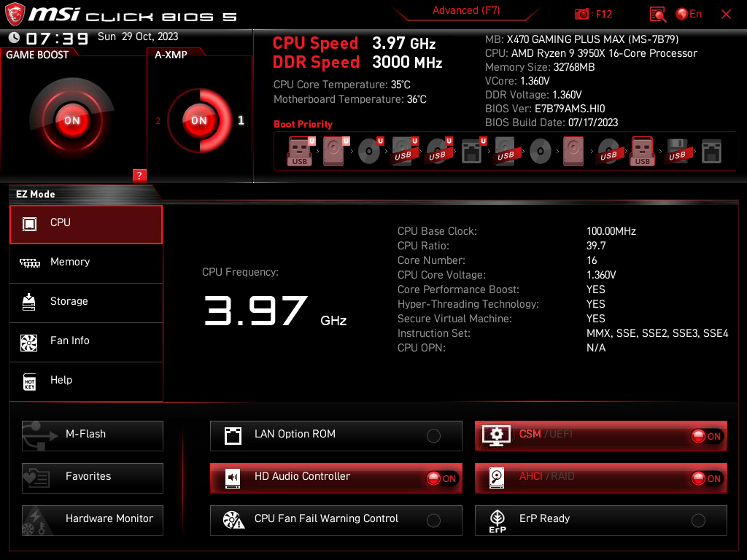Screen dimensions: 747x560
Task: Click the 'Motherboard Temperature: 36°C' reading
Action: (350, 99)
